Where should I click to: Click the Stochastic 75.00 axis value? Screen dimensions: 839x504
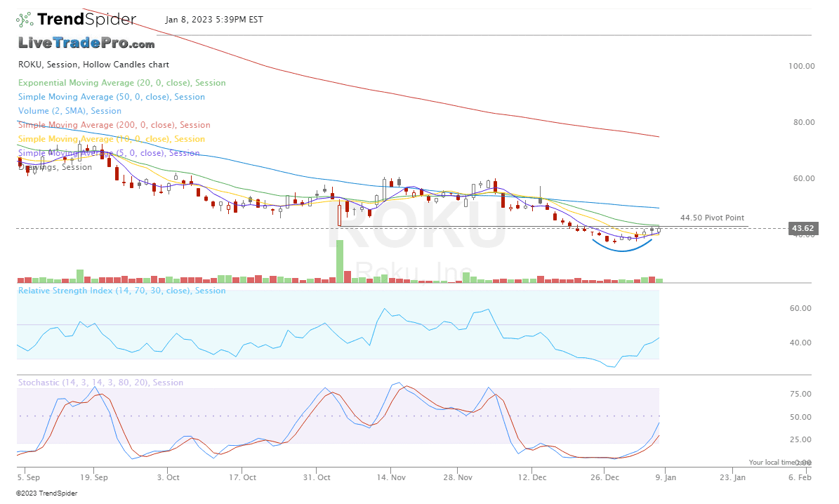pos(800,394)
